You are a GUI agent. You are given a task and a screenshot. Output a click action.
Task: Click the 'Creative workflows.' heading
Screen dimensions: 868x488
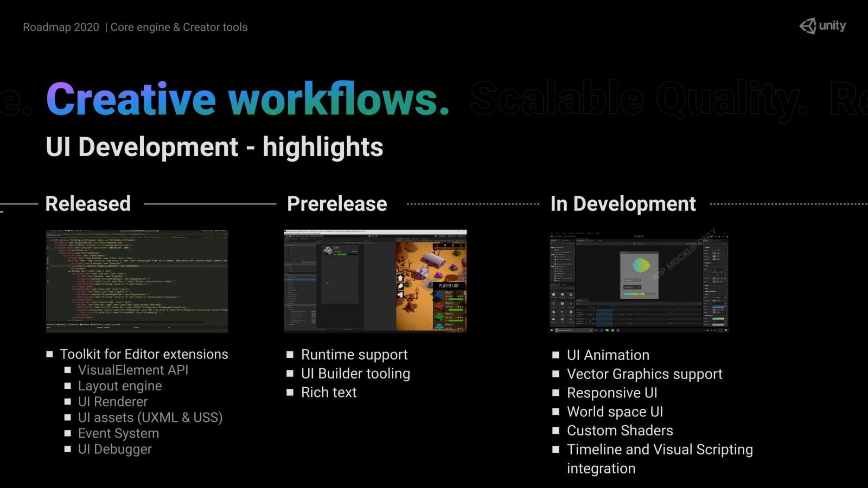[x=248, y=99]
